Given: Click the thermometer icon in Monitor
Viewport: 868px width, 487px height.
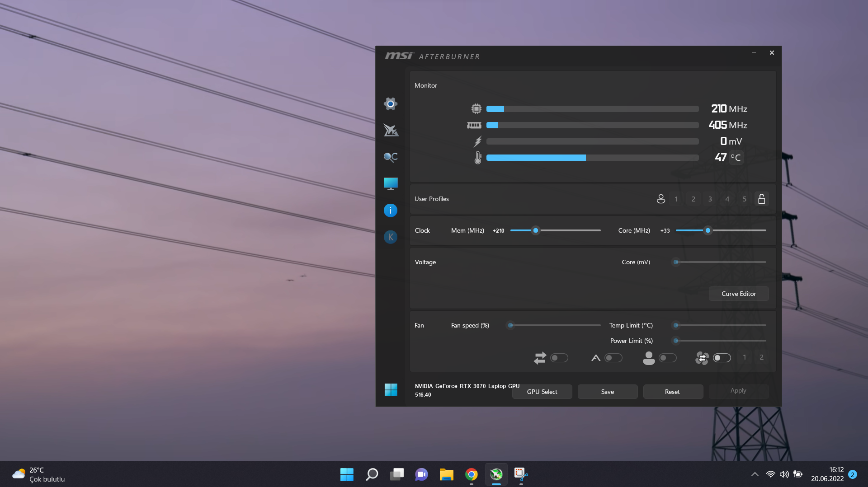Looking at the screenshot, I should [478, 158].
